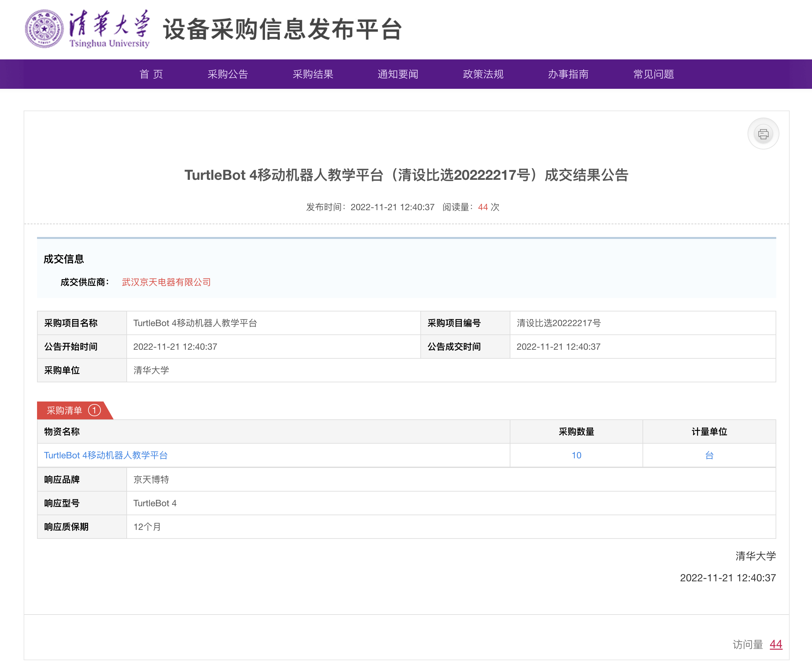Viewport: 812px width, 665px height.
Task: Select project number 清设比选20222217号 cell
Action: [x=643, y=323]
